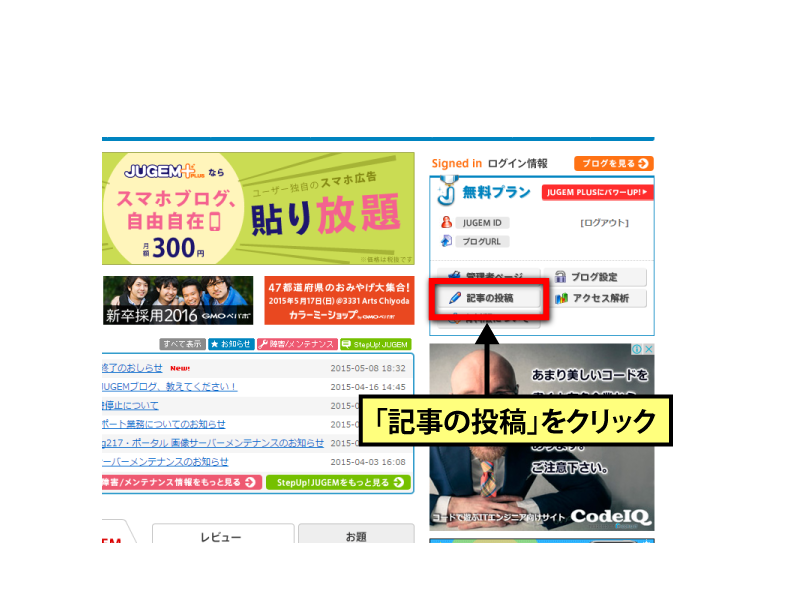Select the すべて表示 news filter tab
This screenshot has width=800, height=600.
tap(182, 344)
